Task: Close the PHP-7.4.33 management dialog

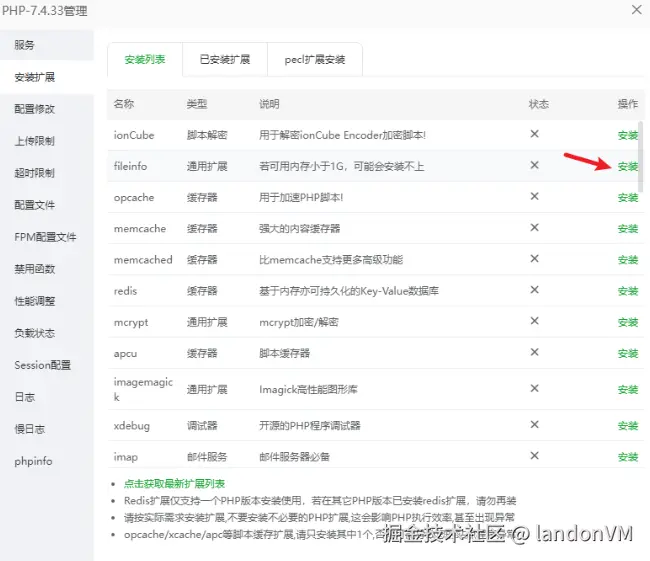Action: coord(636,10)
